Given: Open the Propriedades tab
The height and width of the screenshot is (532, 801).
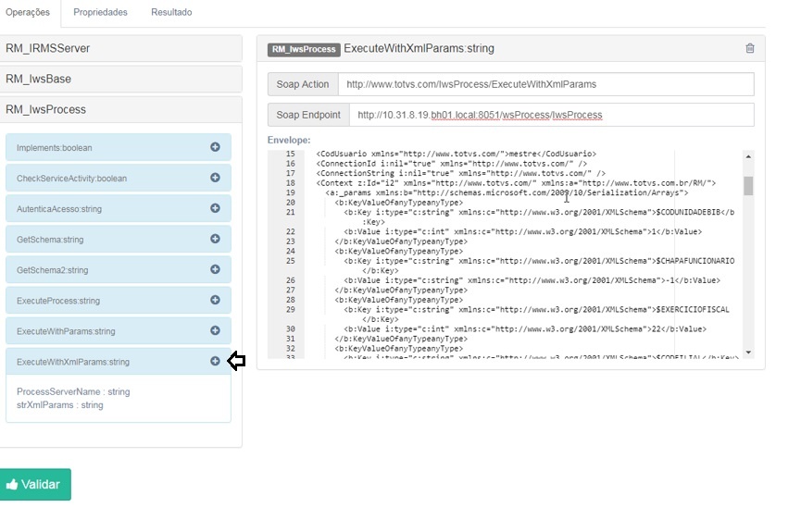Looking at the screenshot, I should (x=100, y=12).
